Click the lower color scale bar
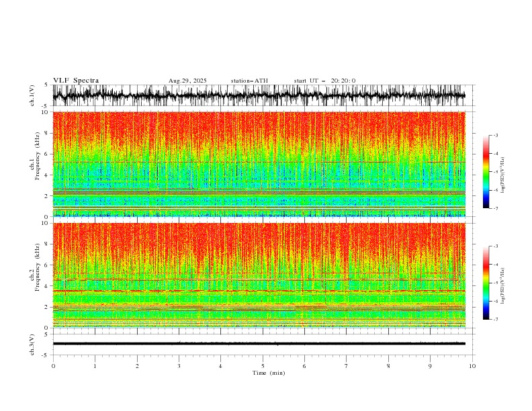The image size is (532, 411). 486,283
